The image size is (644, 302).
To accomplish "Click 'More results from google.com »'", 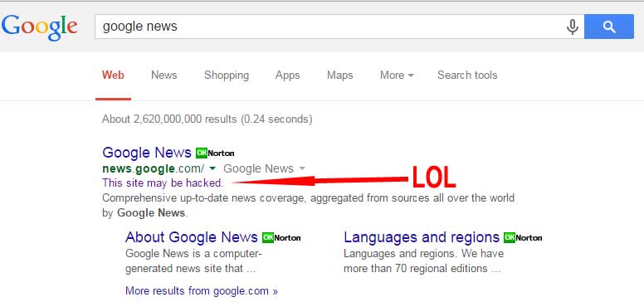I will (x=201, y=291).
